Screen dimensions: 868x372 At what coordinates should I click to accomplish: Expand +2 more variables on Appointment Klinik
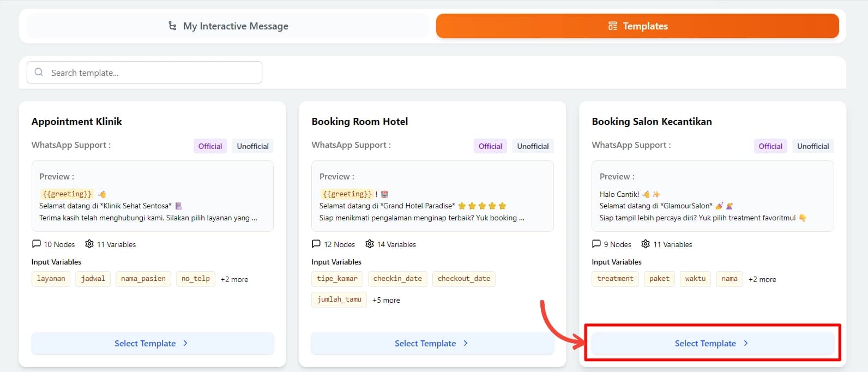[234, 279]
